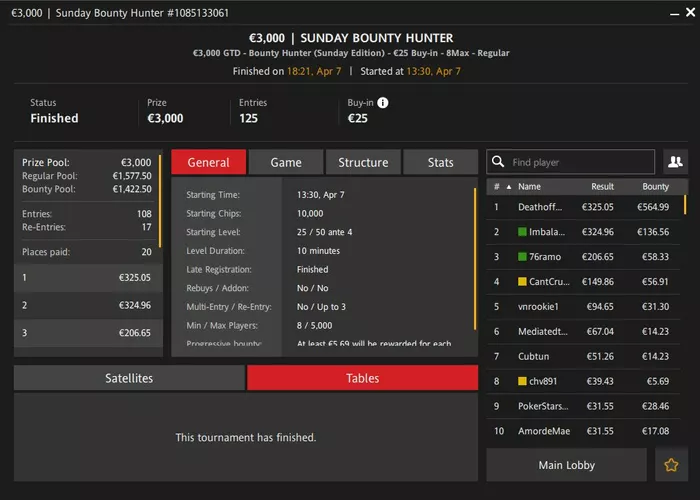Click the finished time 18:21, Apr 7
The width and height of the screenshot is (700, 500).
[x=314, y=71]
